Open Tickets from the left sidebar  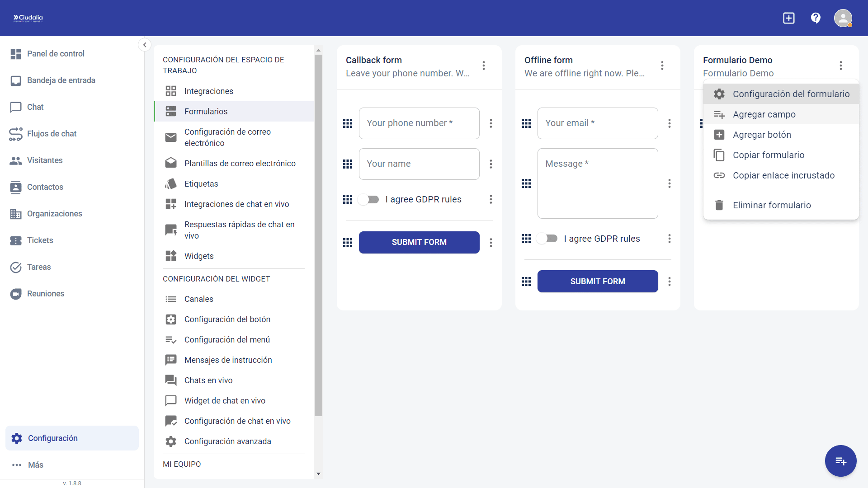40,240
